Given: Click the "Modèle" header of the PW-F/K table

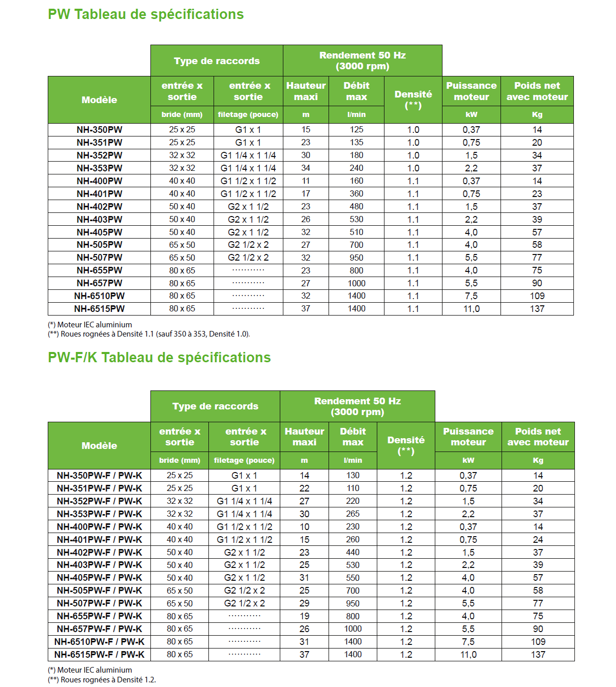Looking at the screenshot, I should (x=99, y=446).
